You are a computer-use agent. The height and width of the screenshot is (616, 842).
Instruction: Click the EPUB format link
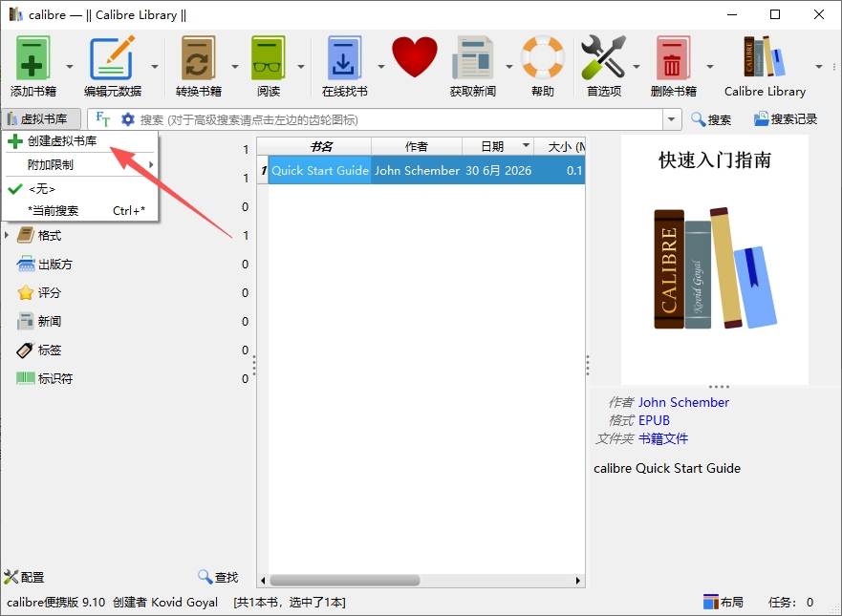pos(654,420)
